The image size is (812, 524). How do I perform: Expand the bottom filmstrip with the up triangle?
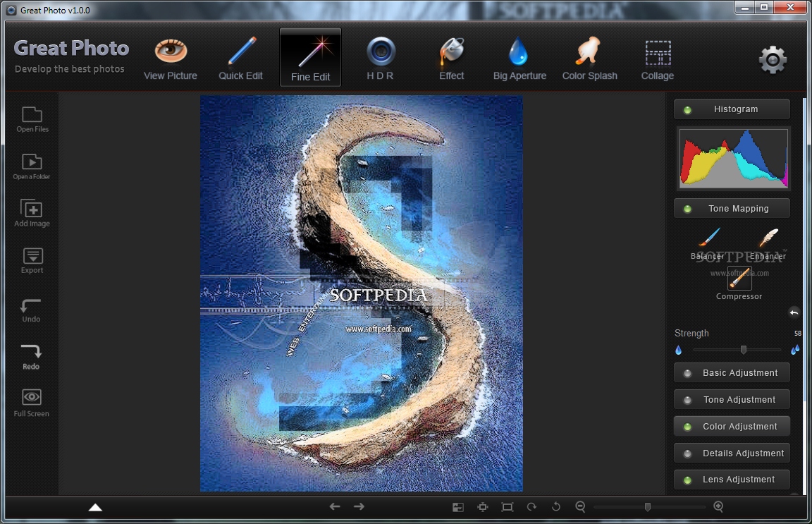point(95,507)
